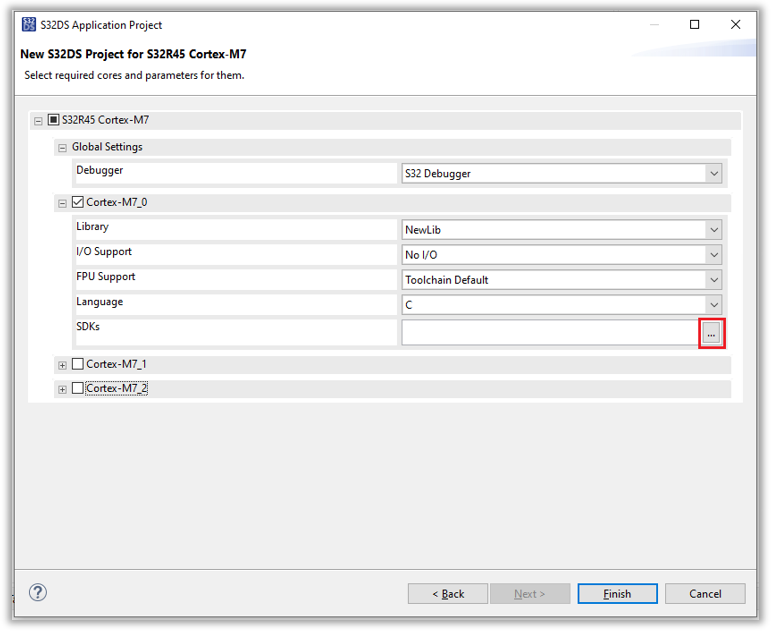This screenshot has height=632, width=774.
Task: Enable the Cortex-M7_2 core checkbox
Action: (77, 390)
